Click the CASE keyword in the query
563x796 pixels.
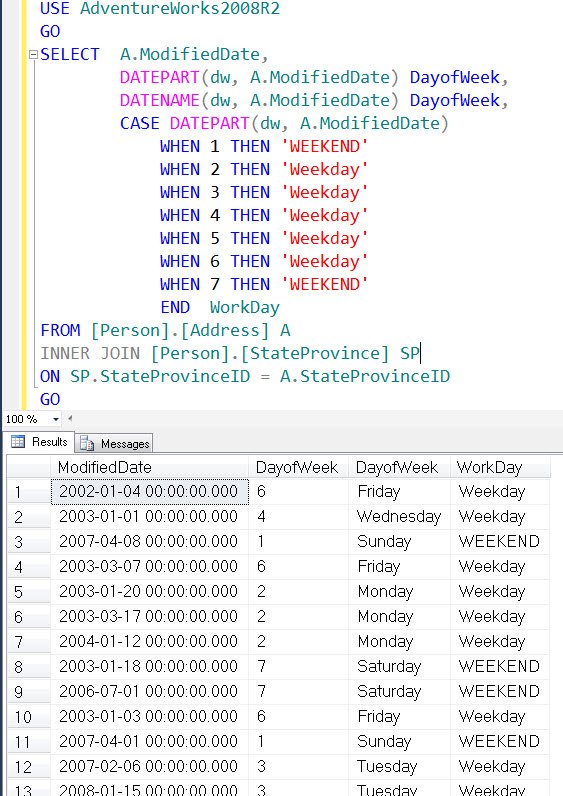pos(140,123)
